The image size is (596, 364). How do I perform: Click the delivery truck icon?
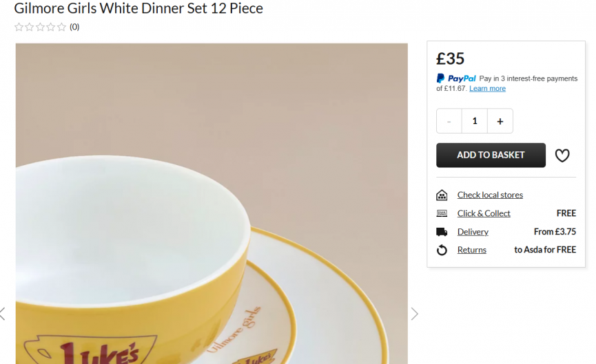pyautogui.click(x=442, y=232)
